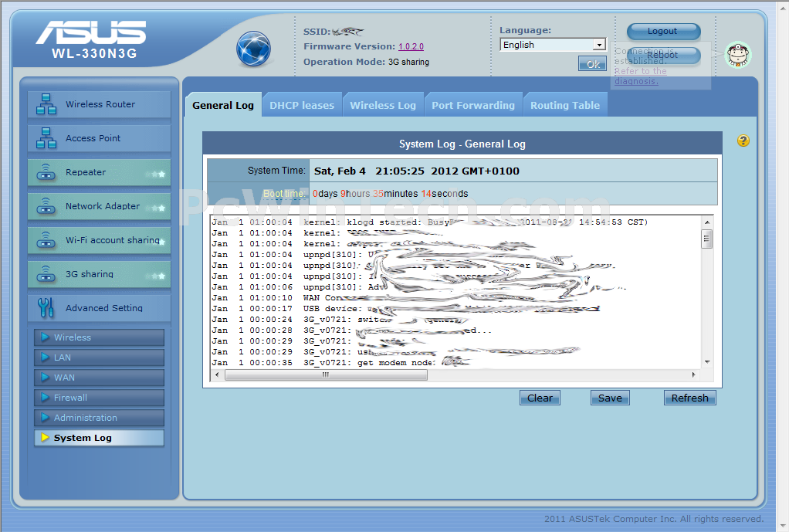Select Wi-Fi account sharing mode

pyautogui.click(x=99, y=240)
